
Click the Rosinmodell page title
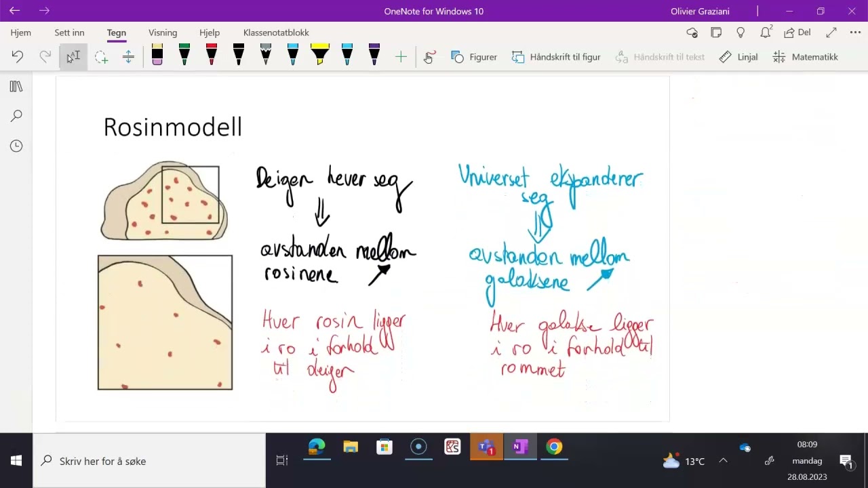pyautogui.click(x=172, y=127)
